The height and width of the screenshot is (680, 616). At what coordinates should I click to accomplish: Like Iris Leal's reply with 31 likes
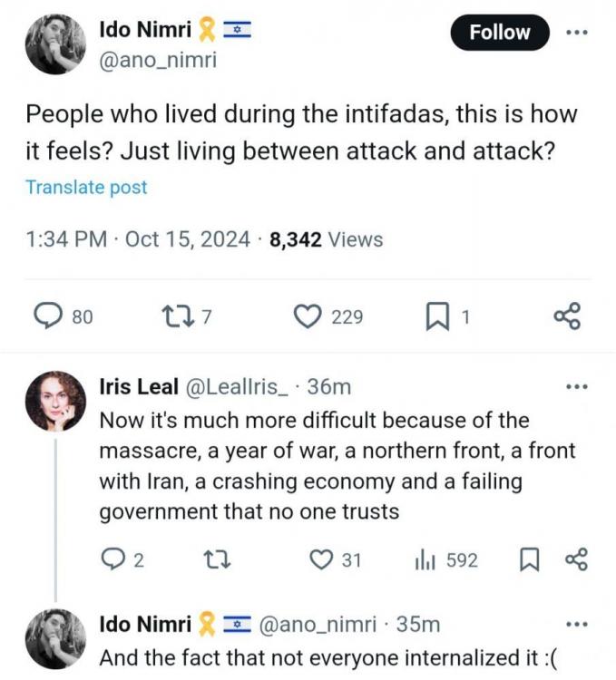(x=323, y=560)
